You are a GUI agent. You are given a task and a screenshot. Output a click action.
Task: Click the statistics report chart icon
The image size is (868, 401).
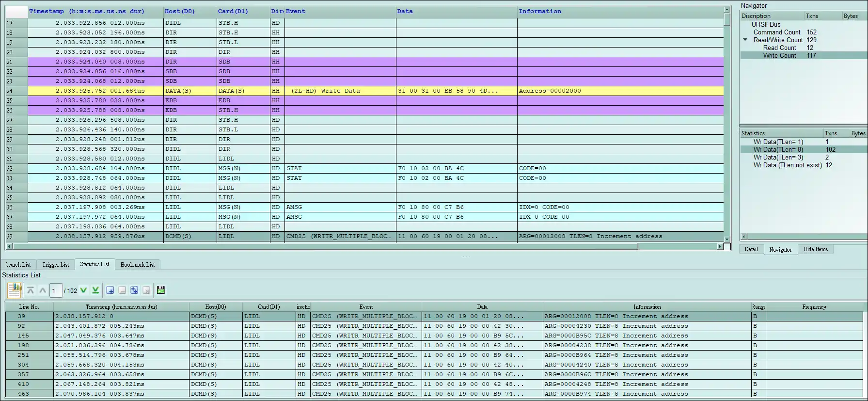(x=15, y=290)
